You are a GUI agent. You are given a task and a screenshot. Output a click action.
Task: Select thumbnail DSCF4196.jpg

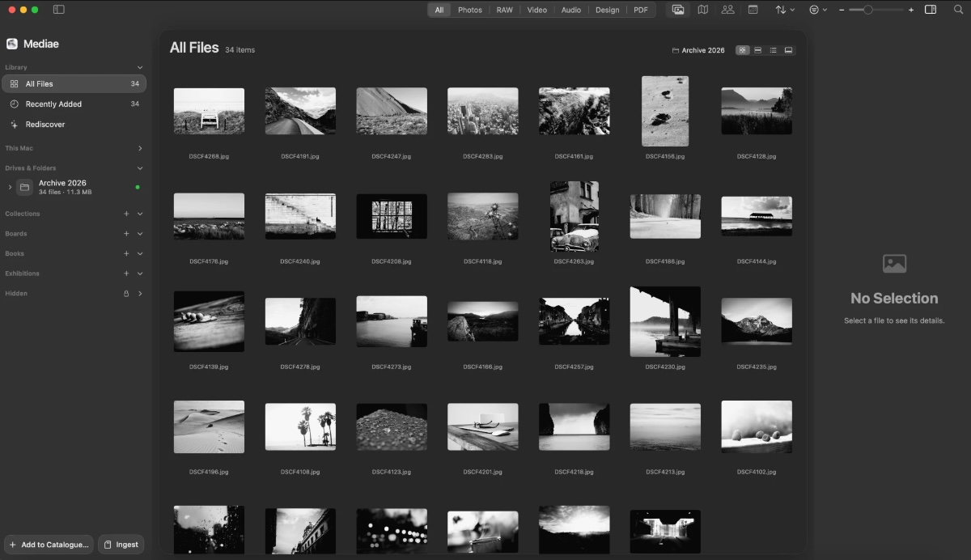click(209, 426)
